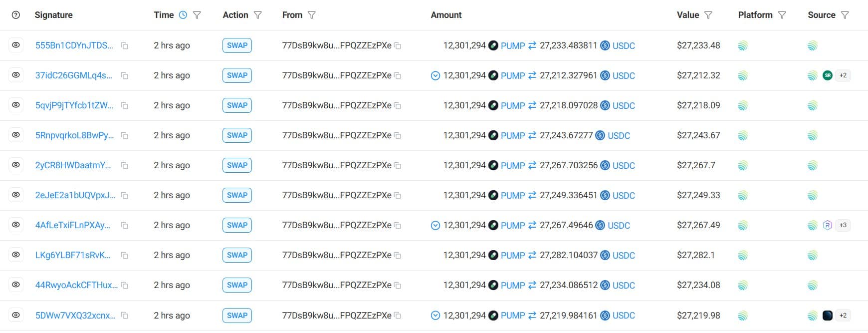This screenshot has height=333, width=868.
Task: Expand the +2 source badge on the last row
Action: pos(843,315)
